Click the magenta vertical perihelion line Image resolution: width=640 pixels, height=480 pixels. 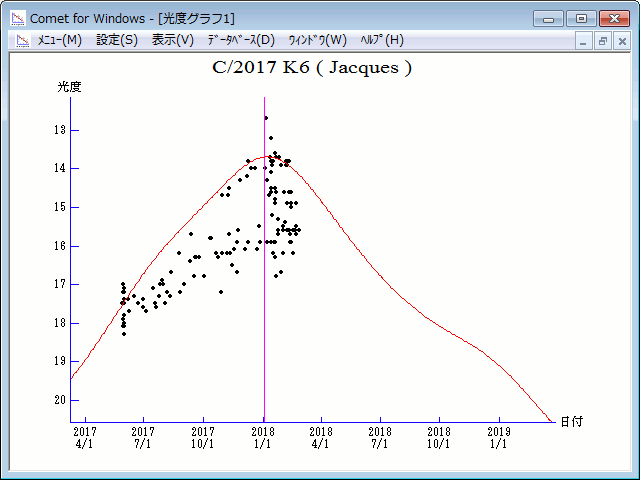pyautogui.click(x=264, y=300)
